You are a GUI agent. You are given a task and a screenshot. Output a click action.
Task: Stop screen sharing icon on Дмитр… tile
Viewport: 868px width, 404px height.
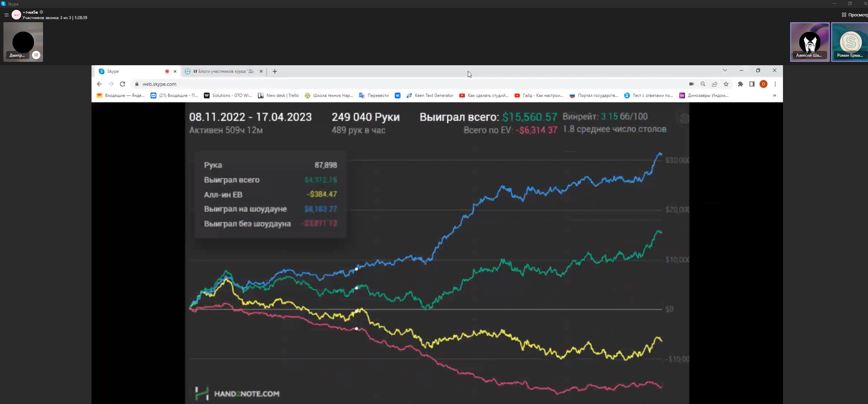tap(36, 55)
